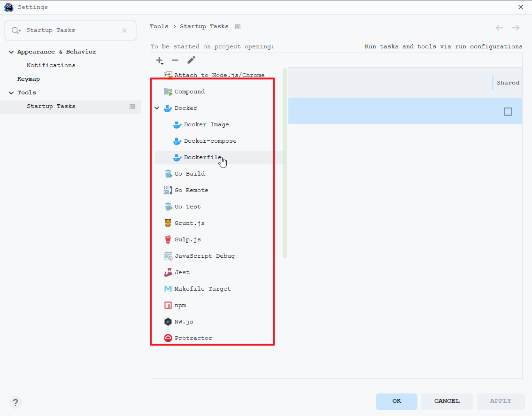532x416 pixels.
Task: Click the icon beside Startup Tasks tree item
Action: click(132, 107)
